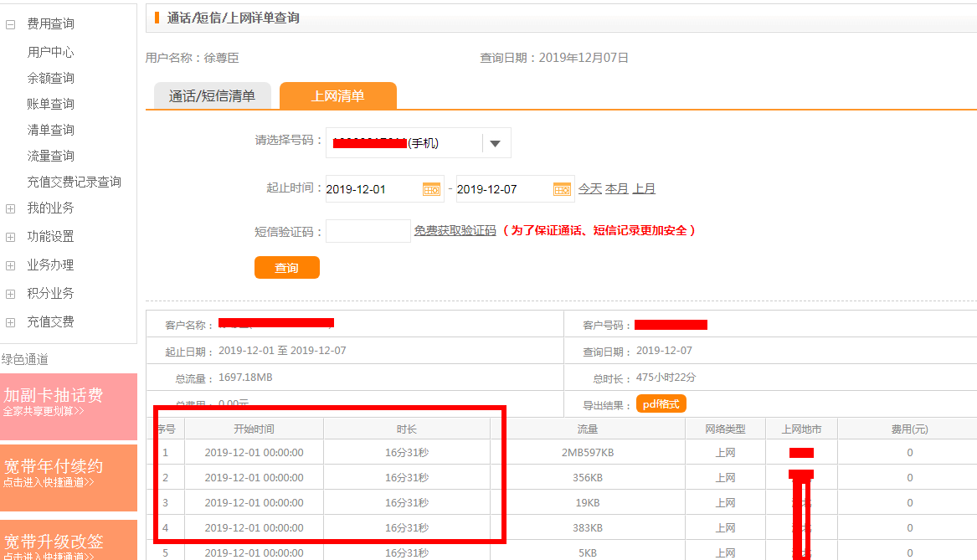Screen dimensions: 977x560
Task: Open the calendar picker for end date
Action: [562, 188]
